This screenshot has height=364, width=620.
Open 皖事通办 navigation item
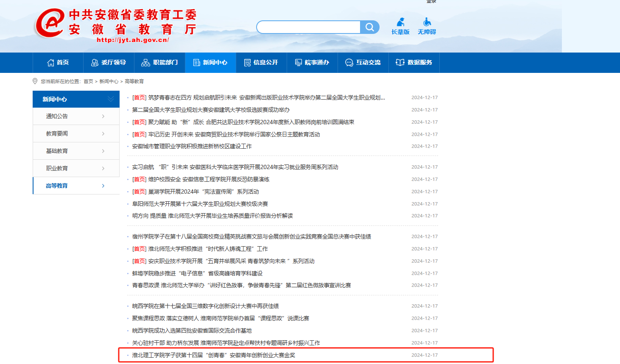(312, 63)
